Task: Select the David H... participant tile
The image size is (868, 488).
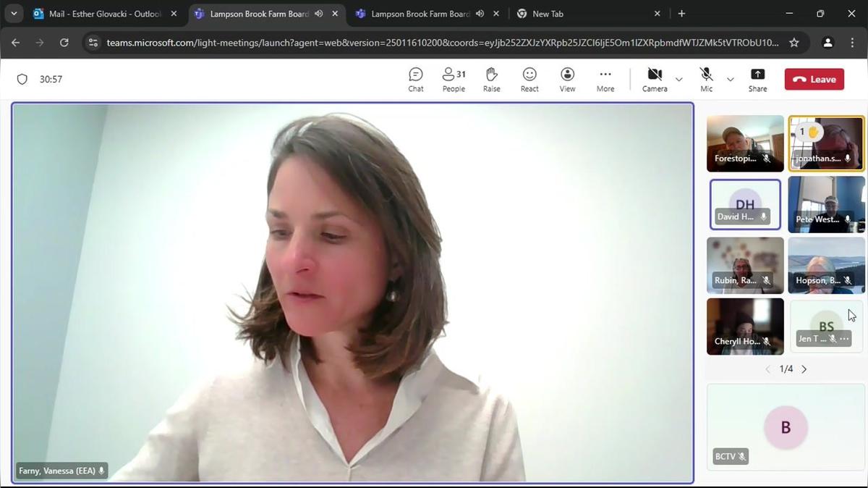Action: [x=745, y=204]
